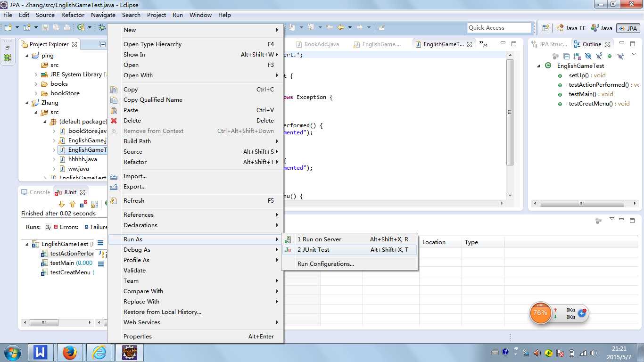The width and height of the screenshot is (644, 362).
Task: Expand the bookStore folder
Action: 36,93
